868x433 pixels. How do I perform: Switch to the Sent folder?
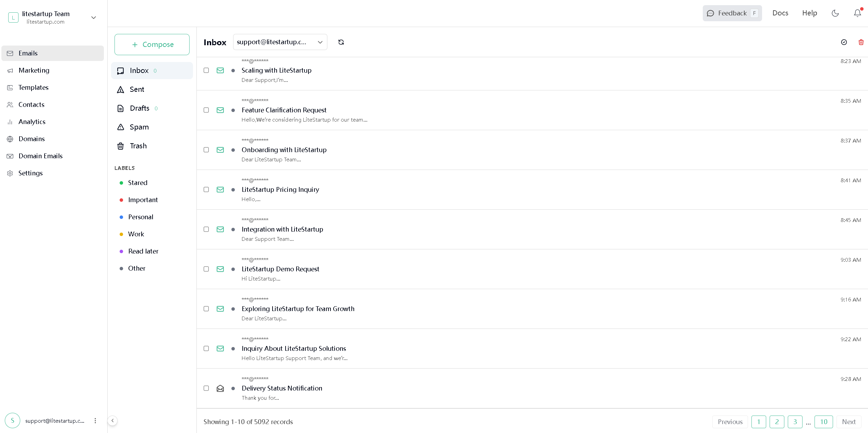tap(136, 89)
